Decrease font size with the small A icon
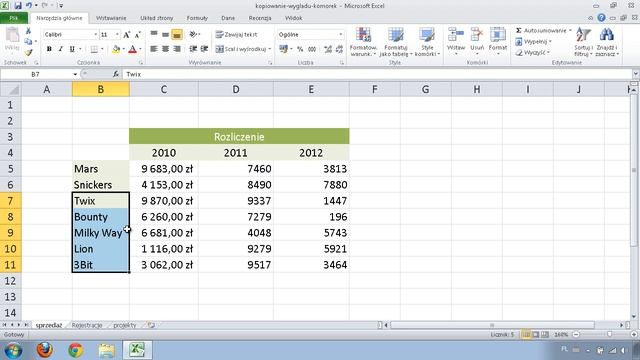The width and height of the screenshot is (640, 360). [138, 35]
